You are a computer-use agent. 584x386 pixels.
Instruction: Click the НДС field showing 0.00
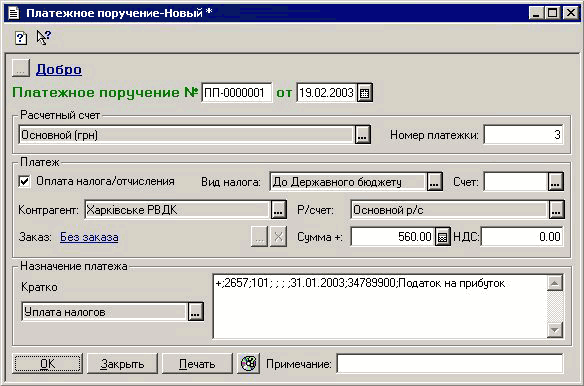522,237
